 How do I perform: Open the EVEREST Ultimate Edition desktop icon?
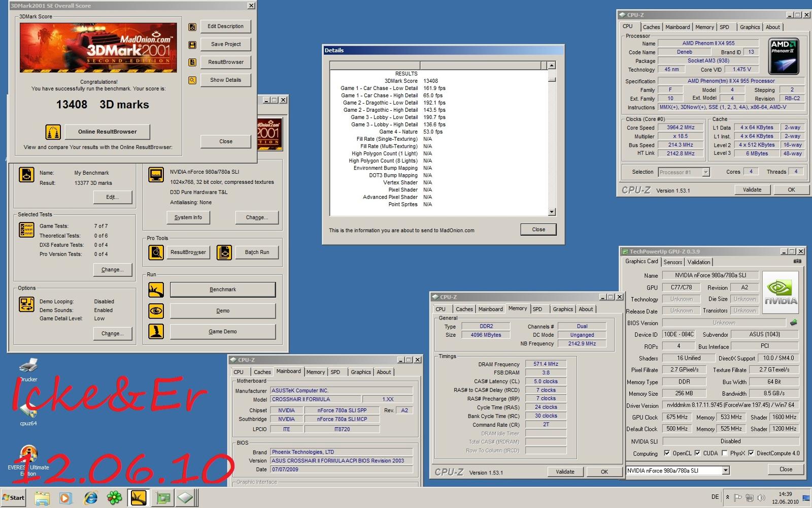click(28, 461)
